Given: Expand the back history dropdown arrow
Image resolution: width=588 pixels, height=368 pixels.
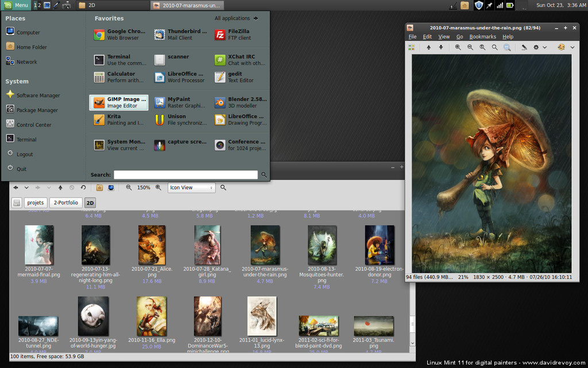Looking at the screenshot, I should 26,187.
